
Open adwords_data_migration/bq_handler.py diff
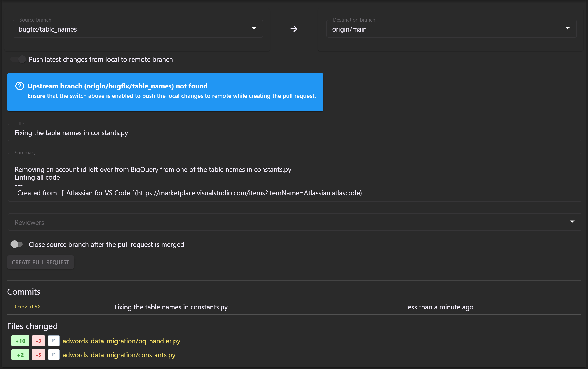tap(121, 341)
